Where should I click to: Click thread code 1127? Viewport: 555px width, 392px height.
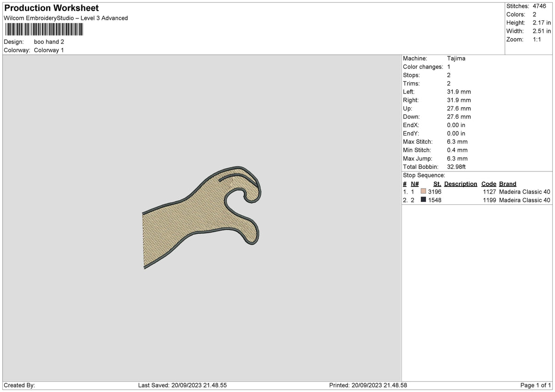click(x=489, y=192)
